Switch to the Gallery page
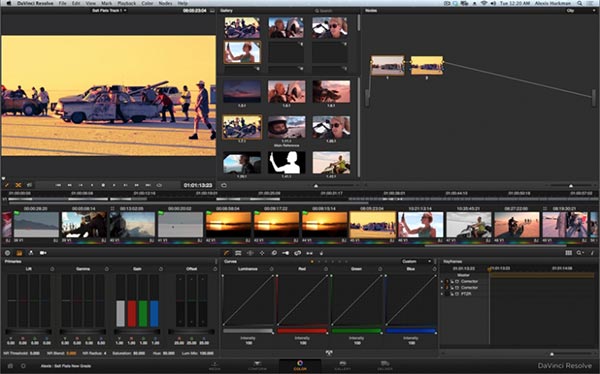This screenshot has width=600, height=374. click(x=342, y=366)
